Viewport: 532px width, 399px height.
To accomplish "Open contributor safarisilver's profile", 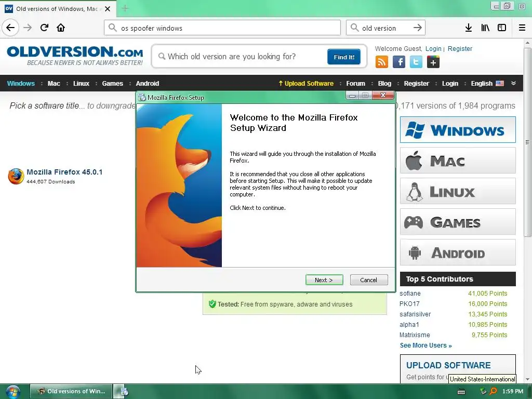I will point(415,314).
